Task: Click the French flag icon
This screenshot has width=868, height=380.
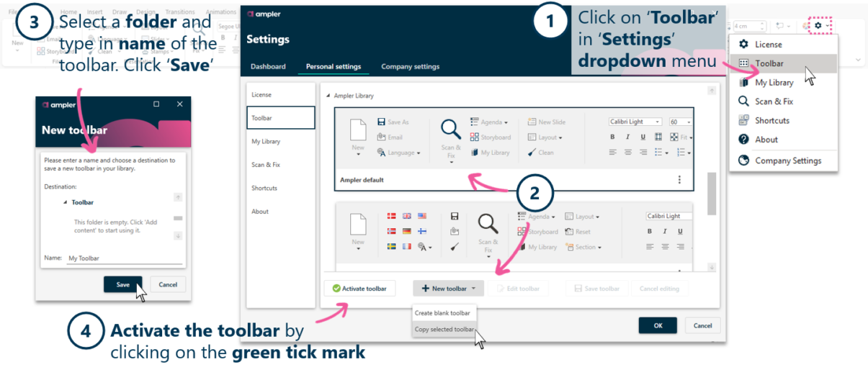Action: point(407,246)
